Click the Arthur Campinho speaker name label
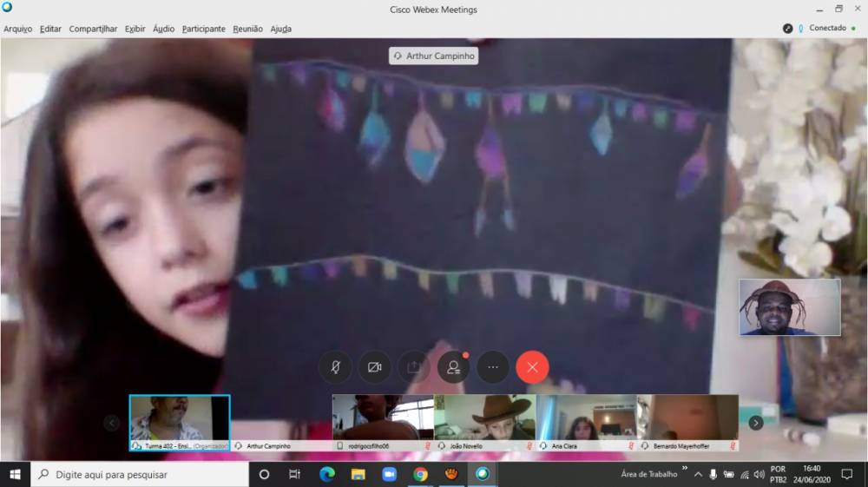 (434, 56)
